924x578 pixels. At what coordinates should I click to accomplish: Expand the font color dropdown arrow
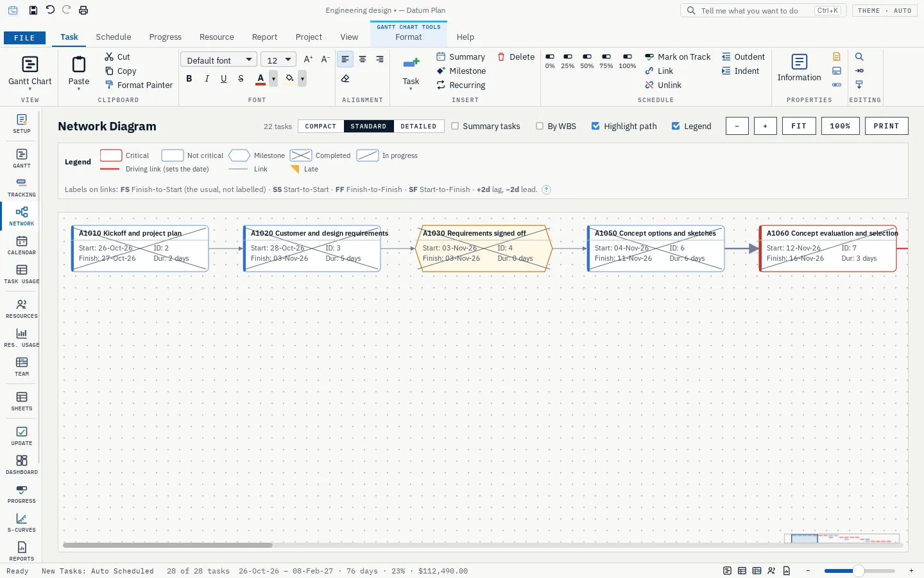273,78
